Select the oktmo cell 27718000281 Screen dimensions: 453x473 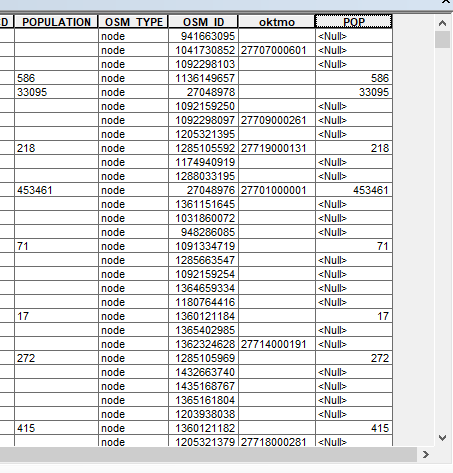277,441
